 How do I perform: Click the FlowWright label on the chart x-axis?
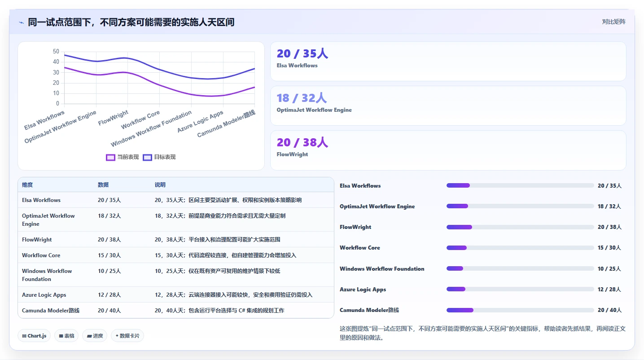[114, 118]
